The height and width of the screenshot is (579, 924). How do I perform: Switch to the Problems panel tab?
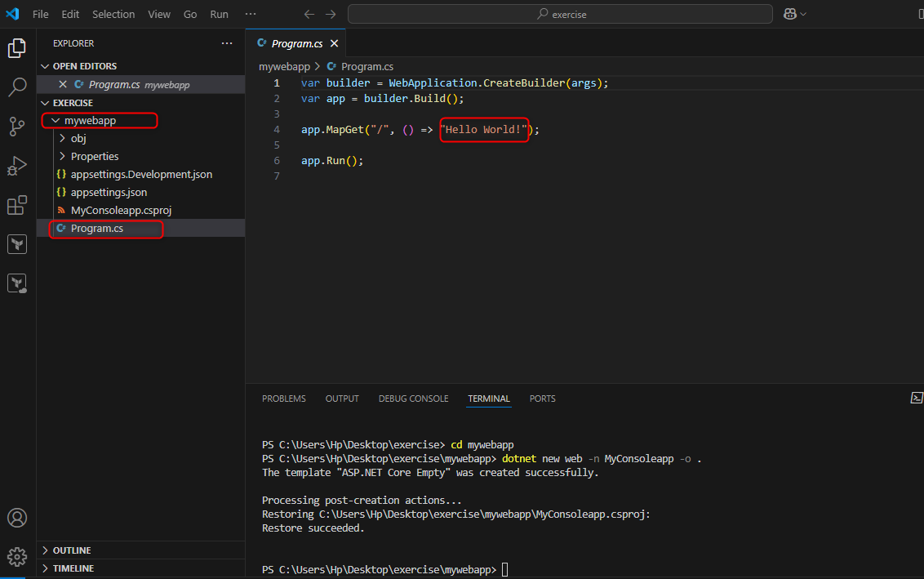(x=283, y=399)
